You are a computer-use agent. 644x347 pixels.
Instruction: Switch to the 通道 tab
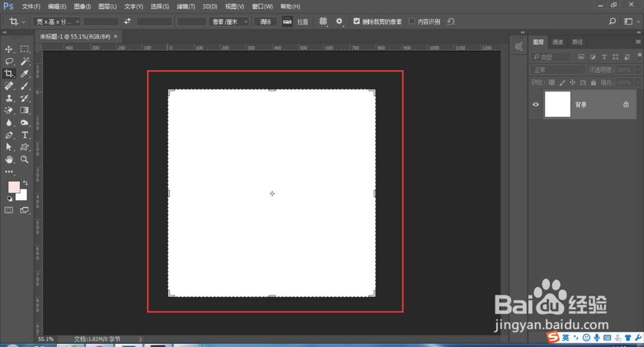[557, 42]
